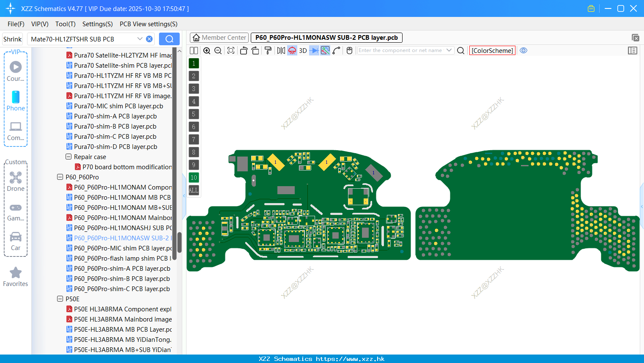The image size is (644, 363).
Task: Show ALL PCB layers
Action: pyautogui.click(x=194, y=190)
